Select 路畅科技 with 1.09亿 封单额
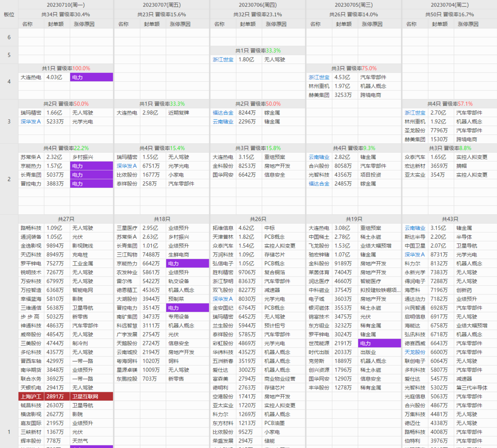Viewport: 497px width, 448px height. point(31,228)
